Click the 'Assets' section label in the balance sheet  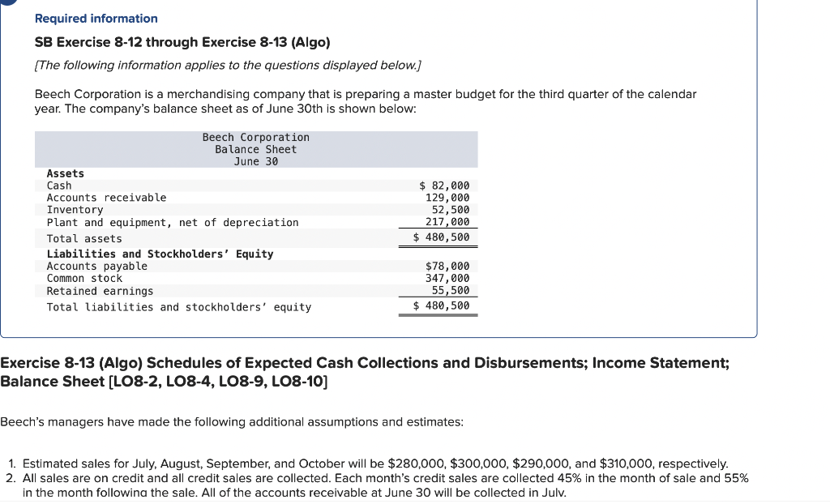click(65, 173)
